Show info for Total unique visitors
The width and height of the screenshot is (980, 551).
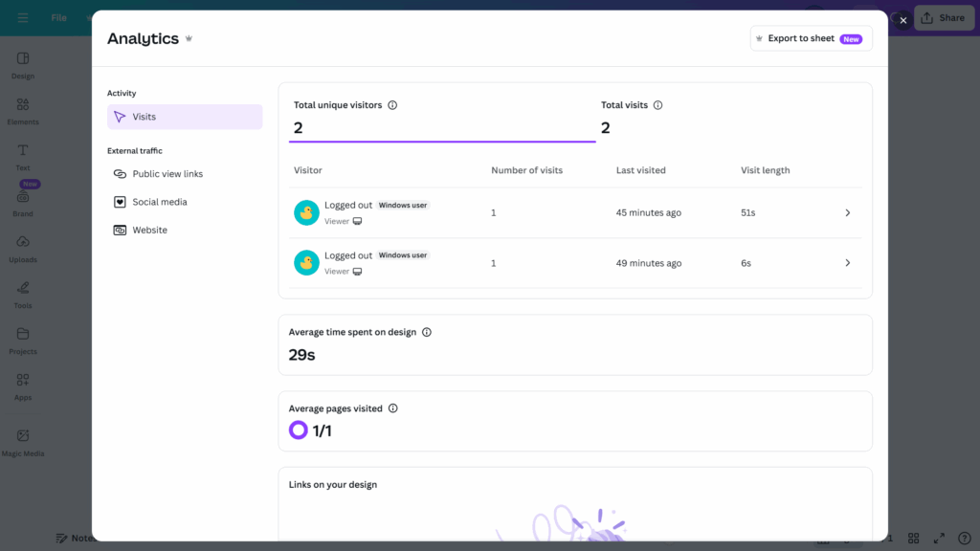coord(392,105)
